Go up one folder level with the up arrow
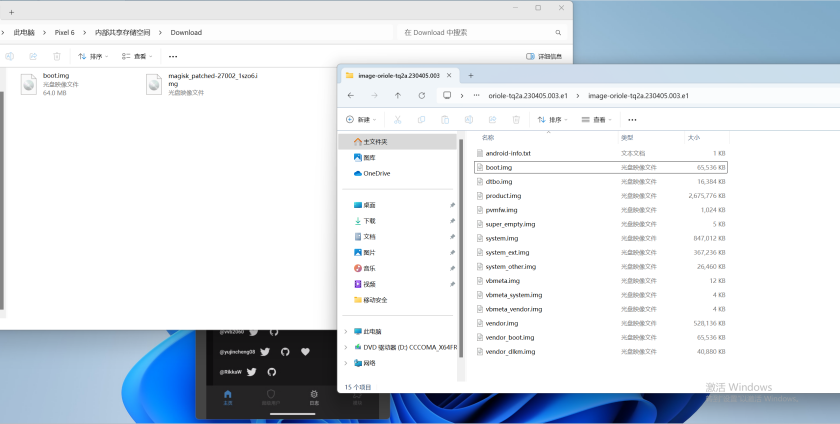The image size is (840, 424). point(398,95)
